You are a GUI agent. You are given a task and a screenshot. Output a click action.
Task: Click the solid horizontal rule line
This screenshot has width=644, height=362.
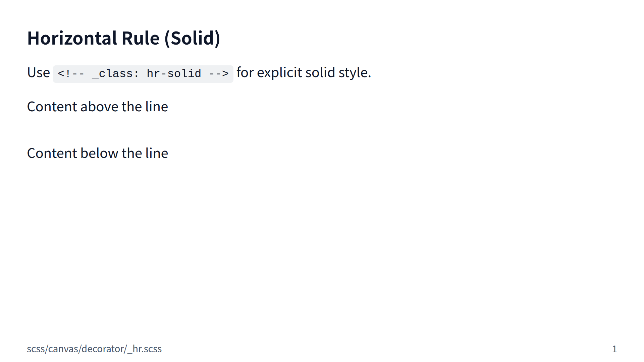322,129
